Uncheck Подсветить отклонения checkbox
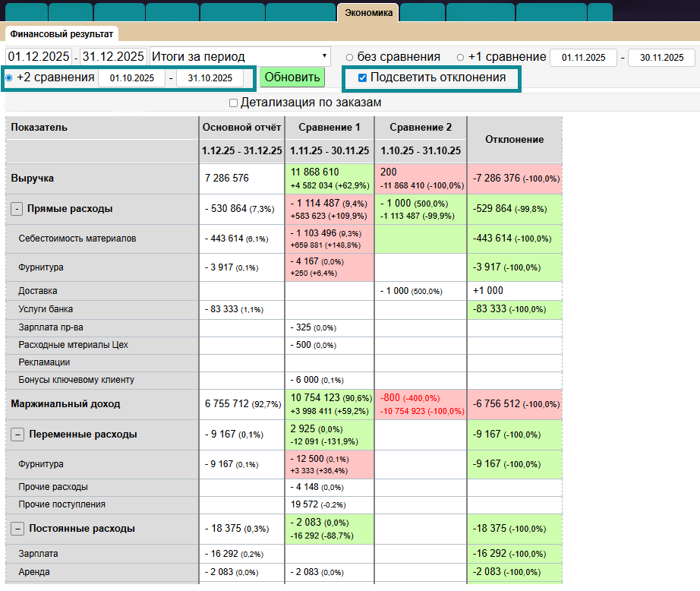This screenshot has width=700, height=591. (x=363, y=78)
